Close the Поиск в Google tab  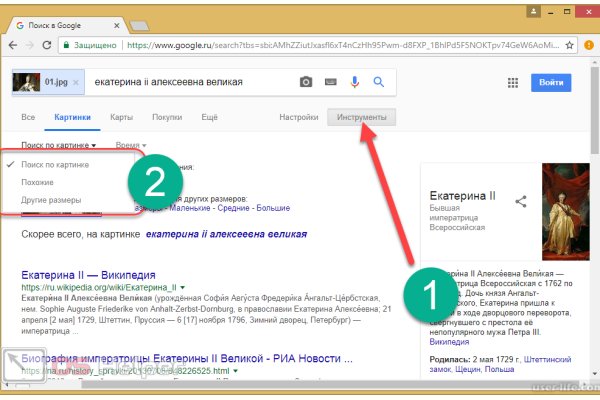point(116,26)
